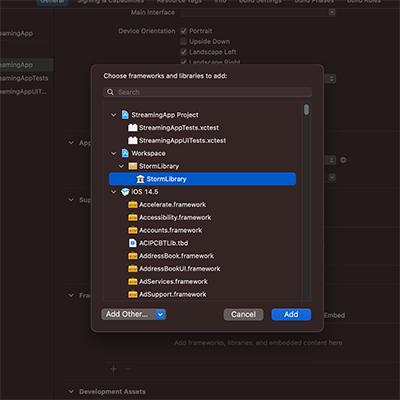Toggle the Landscape Left orientation checkbox
400x400 pixels.
click(x=183, y=52)
